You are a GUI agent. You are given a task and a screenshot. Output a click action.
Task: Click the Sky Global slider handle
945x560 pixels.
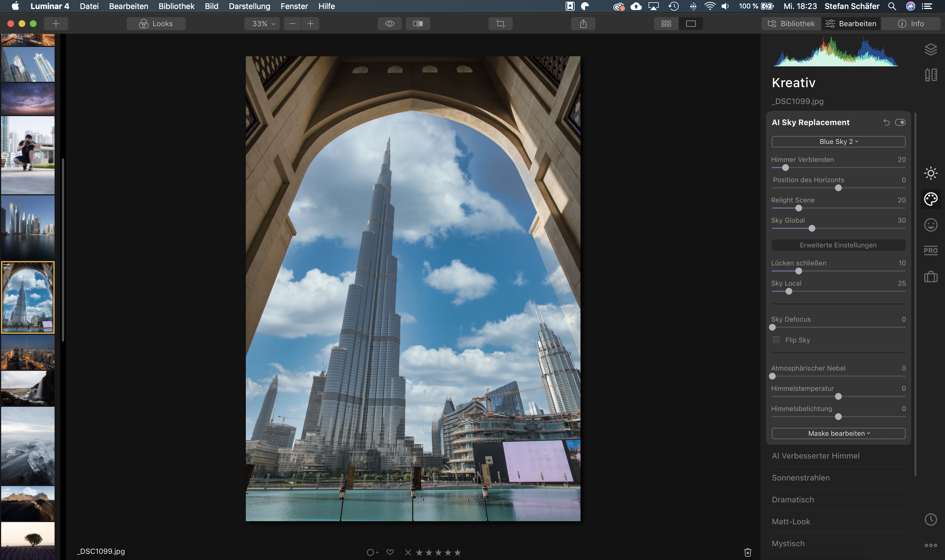(812, 228)
